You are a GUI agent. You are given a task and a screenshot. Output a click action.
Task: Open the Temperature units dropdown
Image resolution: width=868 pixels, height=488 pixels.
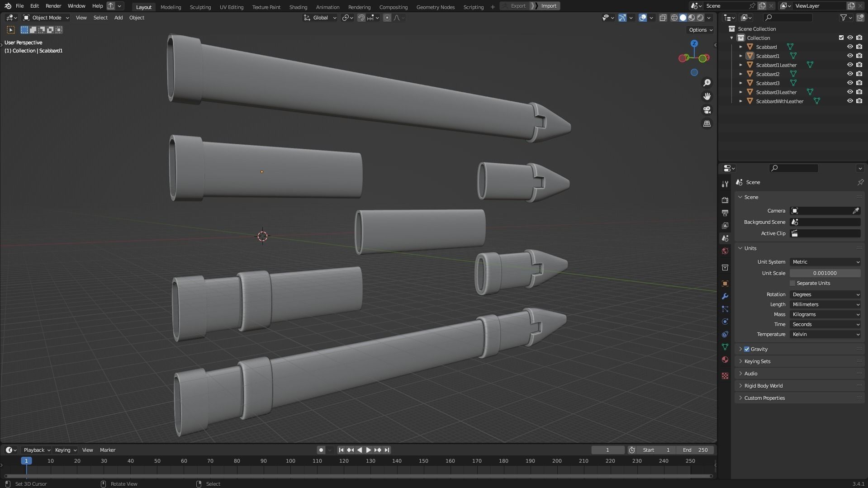(825, 334)
